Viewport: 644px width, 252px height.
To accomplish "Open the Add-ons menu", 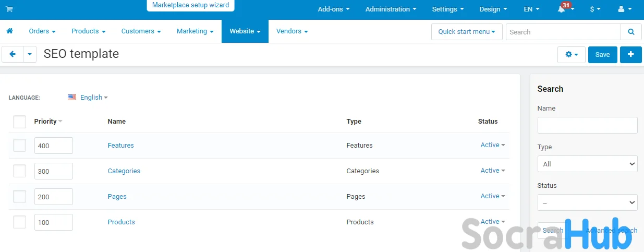I will pos(333,9).
